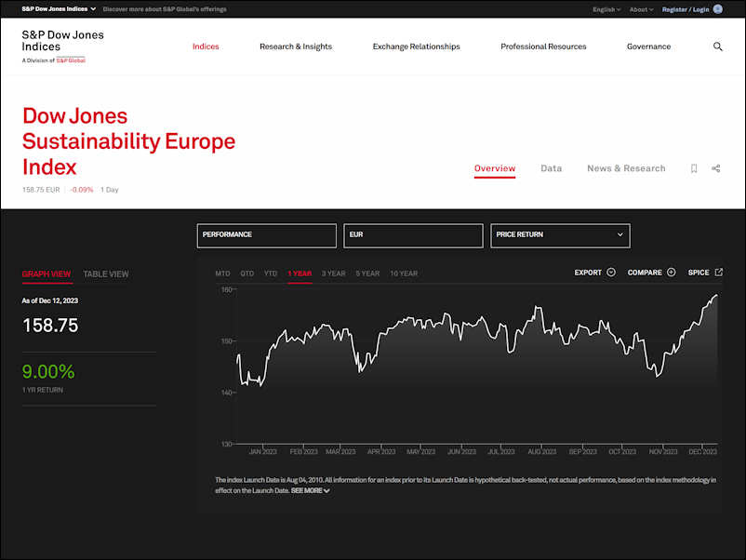The width and height of the screenshot is (746, 560).
Task: Click Discover more about S&P Global's offerings
Action: pos(165,9)
